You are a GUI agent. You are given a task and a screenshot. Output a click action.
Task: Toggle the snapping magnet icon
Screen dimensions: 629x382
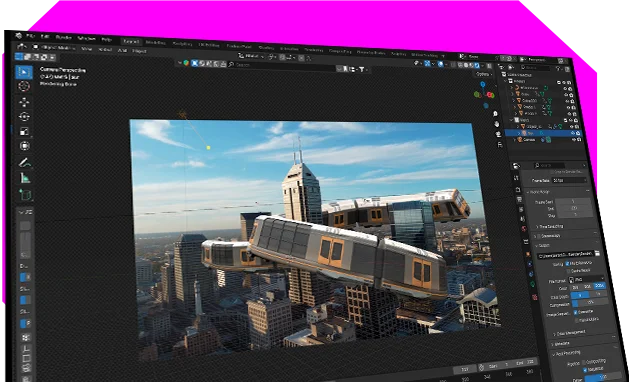coord(282,57)
